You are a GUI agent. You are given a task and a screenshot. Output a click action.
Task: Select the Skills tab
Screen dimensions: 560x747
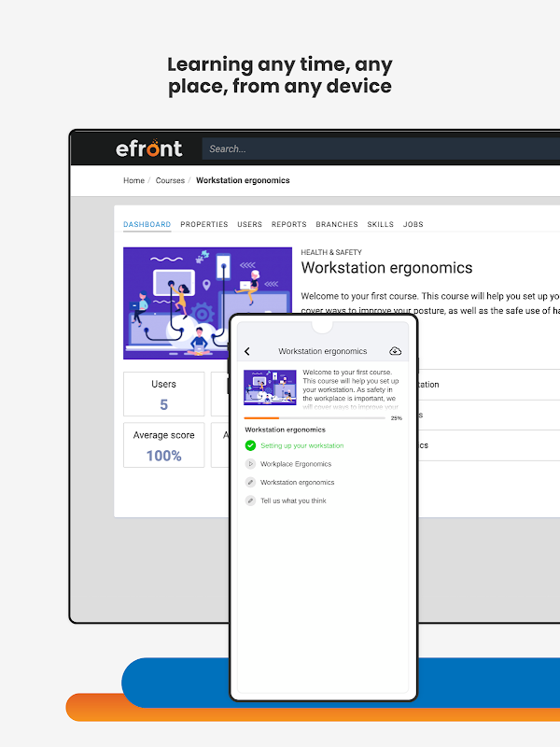381,224
